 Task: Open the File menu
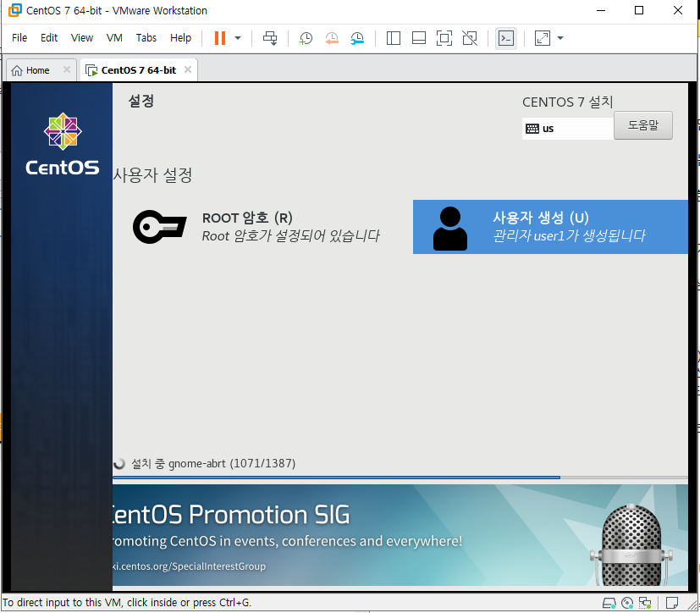(19, 38)
